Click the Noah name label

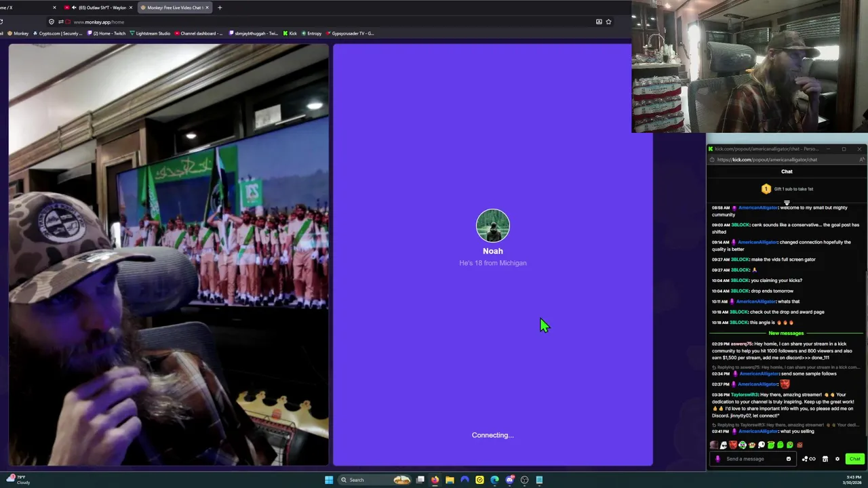[493, 251]
